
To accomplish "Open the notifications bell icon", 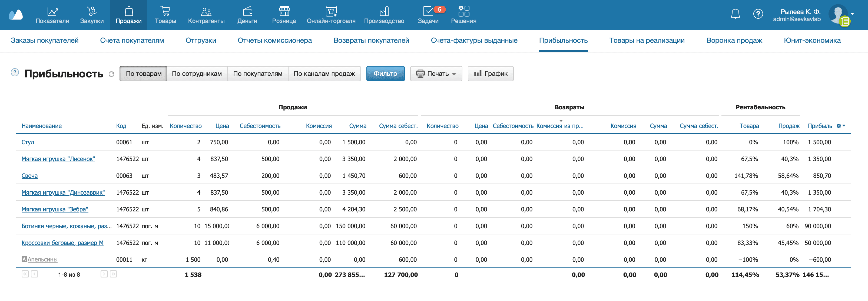I will coord(735,14).
